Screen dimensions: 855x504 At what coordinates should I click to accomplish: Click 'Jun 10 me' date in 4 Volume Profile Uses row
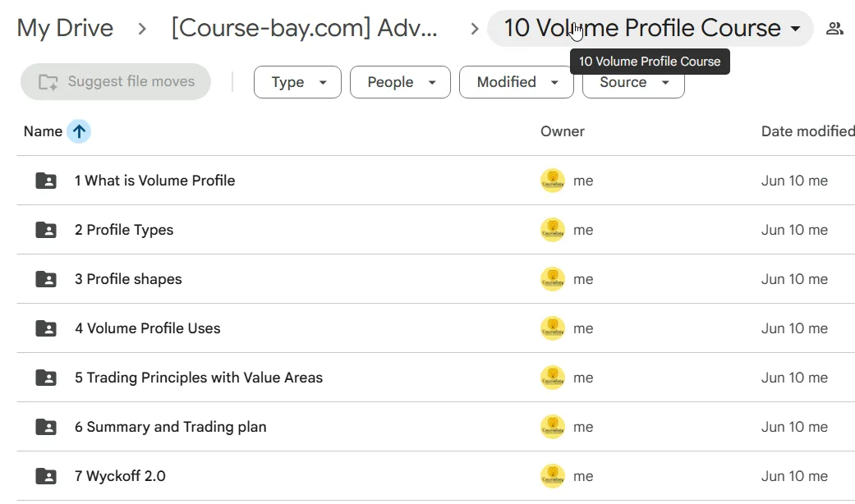794,328
